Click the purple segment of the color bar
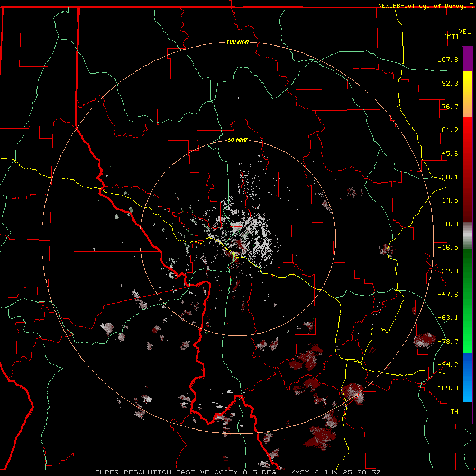The image size is (476, 476). click(x=467, y=59)
